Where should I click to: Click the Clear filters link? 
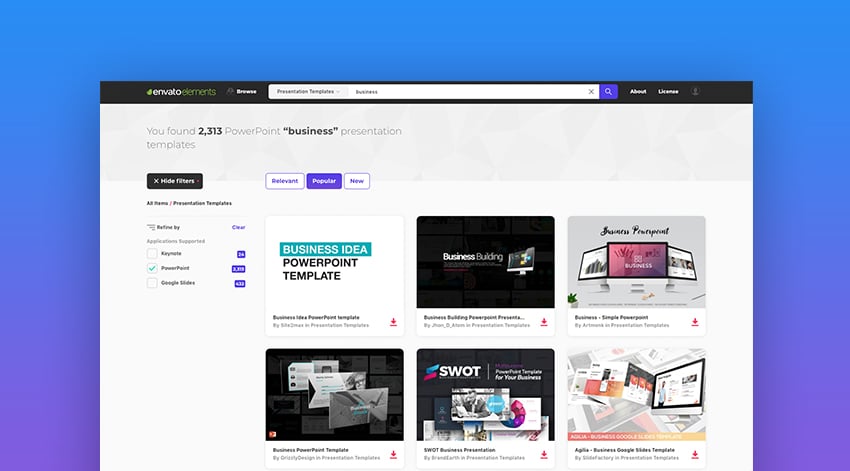(x=239, y=227)
